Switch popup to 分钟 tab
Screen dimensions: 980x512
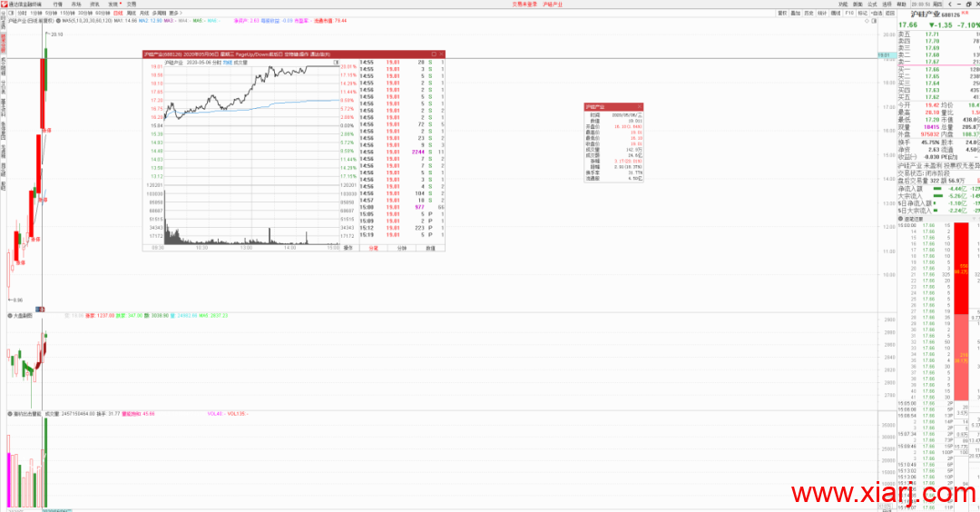[402, 248]
